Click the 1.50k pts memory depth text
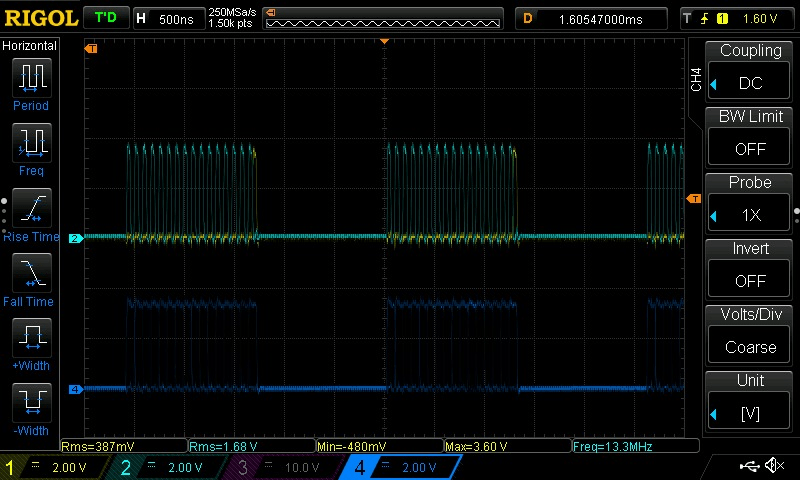 click(230, 23)
